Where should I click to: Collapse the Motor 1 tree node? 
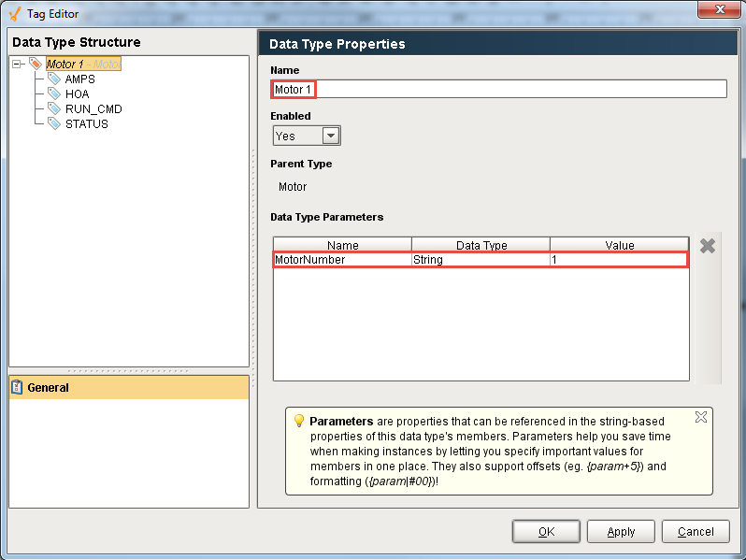pyautogui.click(x=18, y=65)
